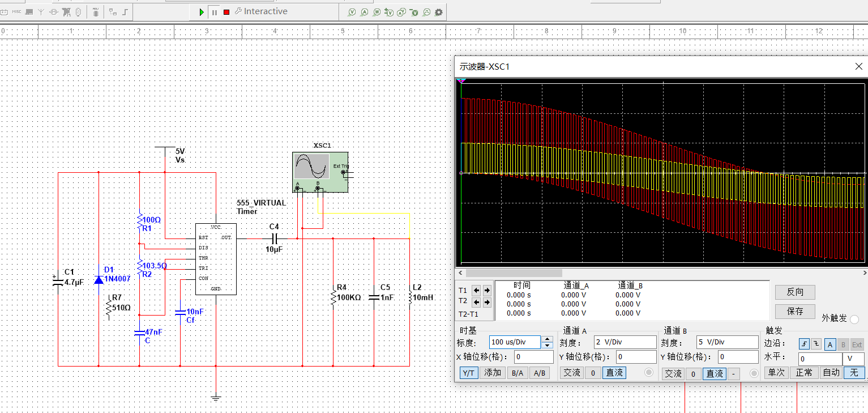
Task: Set channel A coupling to 交流
Action: click(x=572, y=373)
